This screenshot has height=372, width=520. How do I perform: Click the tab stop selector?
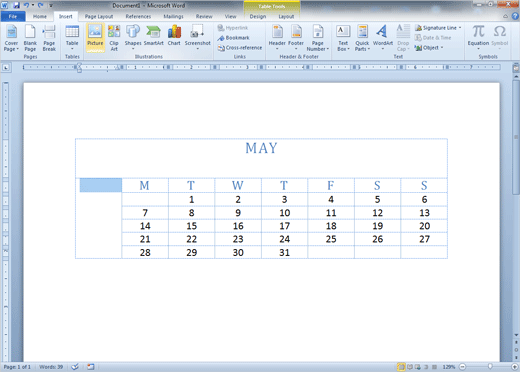(6, 68)
